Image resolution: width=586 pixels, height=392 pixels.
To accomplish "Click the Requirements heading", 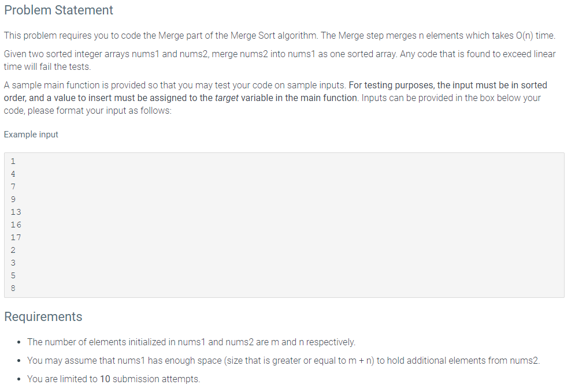I will coord(43,316).
